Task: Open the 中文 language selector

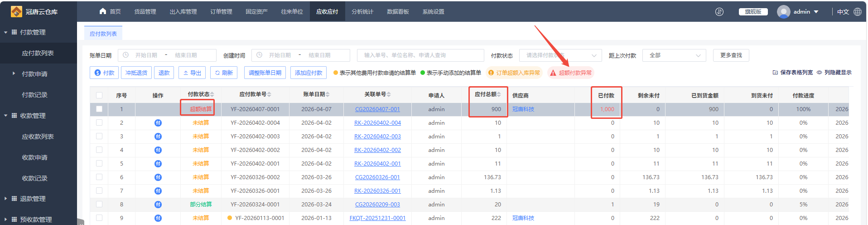Action: [x=843, y=12]
